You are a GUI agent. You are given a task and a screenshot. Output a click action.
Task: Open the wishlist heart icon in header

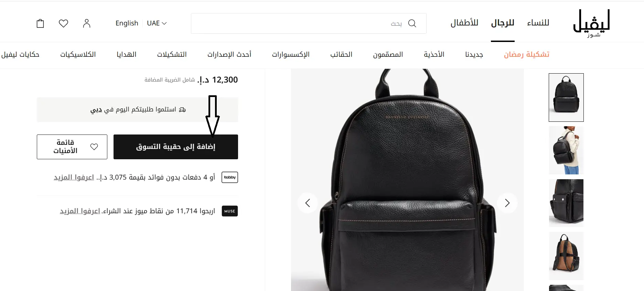click(63, 23)
